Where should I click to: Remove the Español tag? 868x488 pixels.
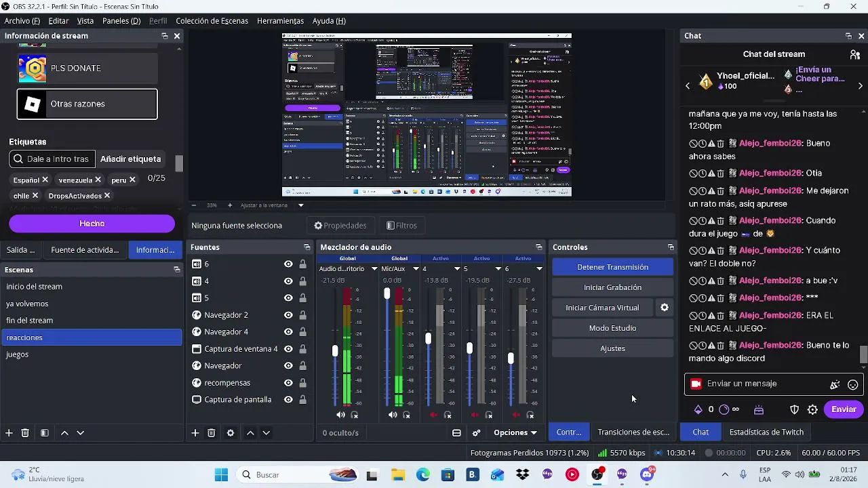45,180
